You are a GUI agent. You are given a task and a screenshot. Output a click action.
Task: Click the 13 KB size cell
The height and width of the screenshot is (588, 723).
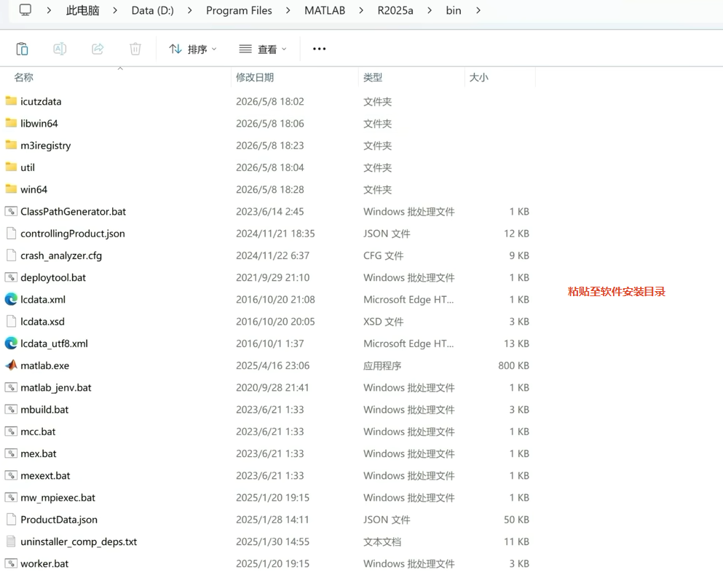pyautogui.click(x=516, y=343)
